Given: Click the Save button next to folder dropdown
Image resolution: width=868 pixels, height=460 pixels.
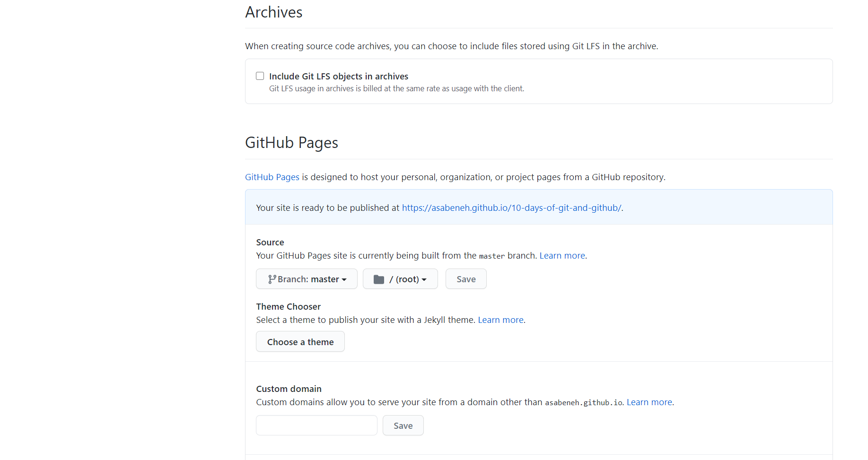Looking at the screenshot, I should coord(466,279).
